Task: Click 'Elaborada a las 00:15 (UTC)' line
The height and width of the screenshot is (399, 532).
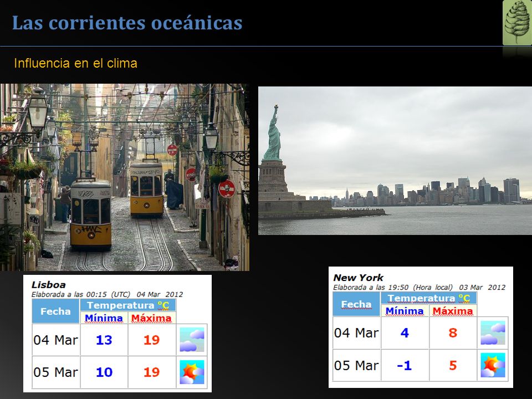Action: click(x=107, y=294)
